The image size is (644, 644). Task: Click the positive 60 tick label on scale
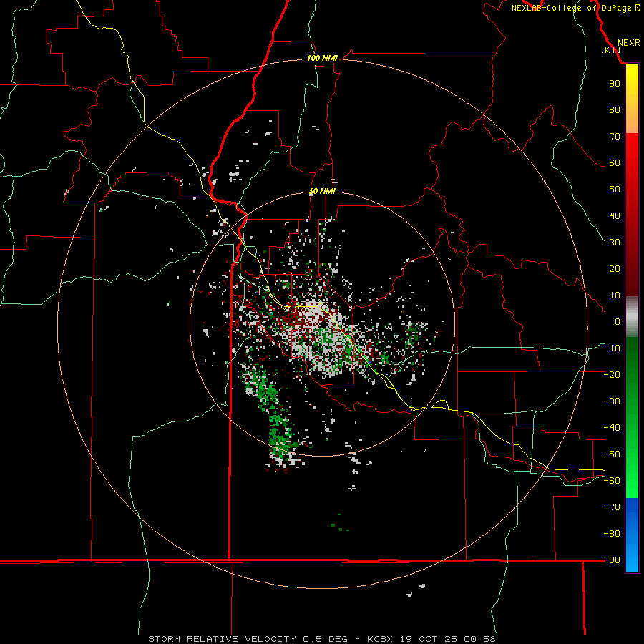click(615, 162)
